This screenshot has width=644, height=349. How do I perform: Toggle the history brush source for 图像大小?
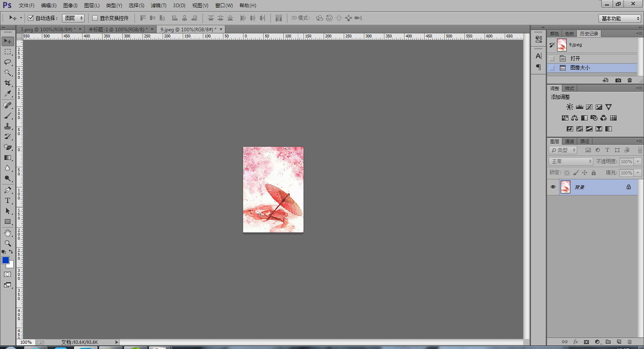click(x=552, y=68)
